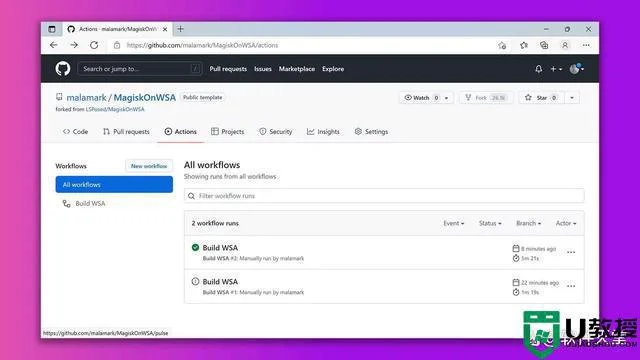Click the 'Public template' badge

202,97
